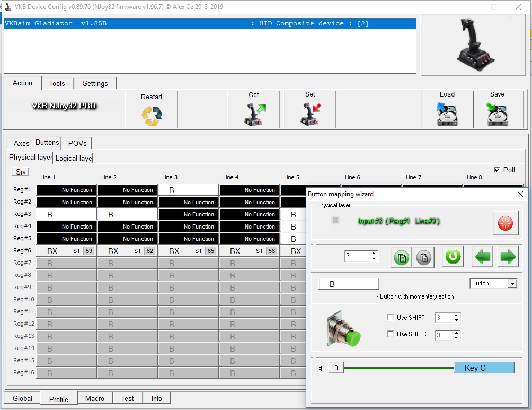Switch to the Logical layer tab
532x410 pixels.
[x=74, y=158]
